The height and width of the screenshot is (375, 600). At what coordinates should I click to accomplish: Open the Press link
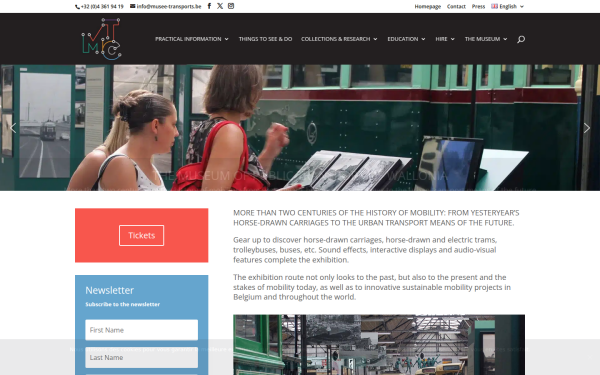(478, 7)
